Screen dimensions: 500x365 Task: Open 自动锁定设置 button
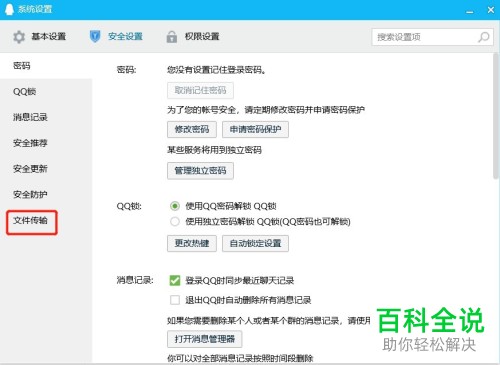(255, 243)
